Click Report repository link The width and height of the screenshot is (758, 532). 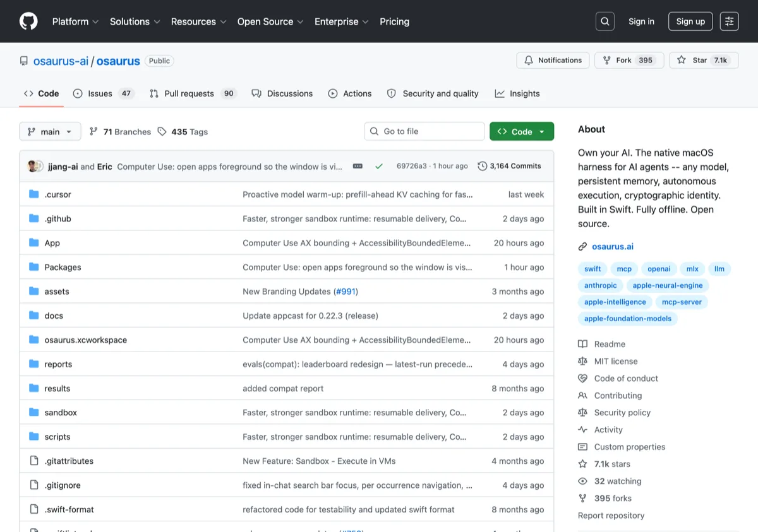[611, 515]
